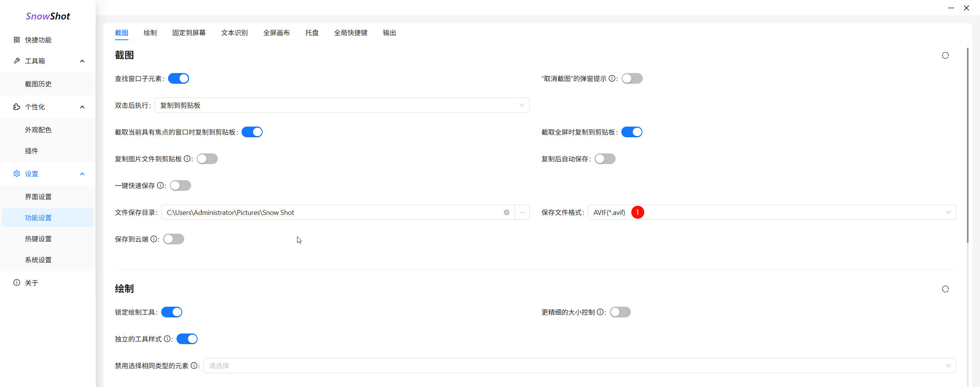This screenshot has width=980, height=387.
Task: Turn on 保存到云端 toggle
Action: 174,239
